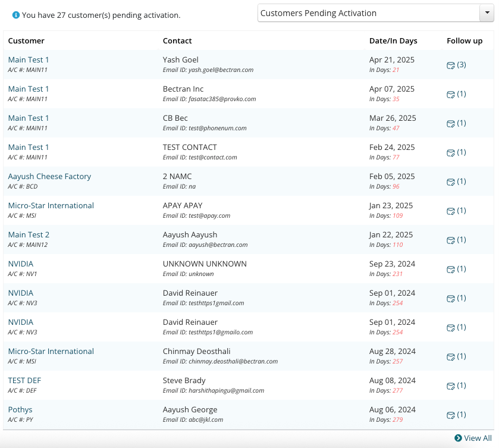This screenshot has width=499, height=448.
Task: Click the Pothys customer link
Action: (x=20, y=410)
